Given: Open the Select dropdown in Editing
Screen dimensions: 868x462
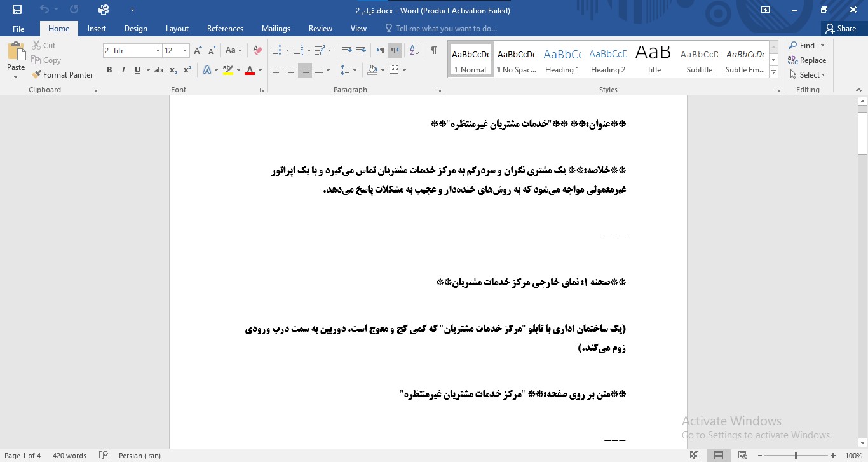Looking at the screenshot, I should [x=808, y=74].
